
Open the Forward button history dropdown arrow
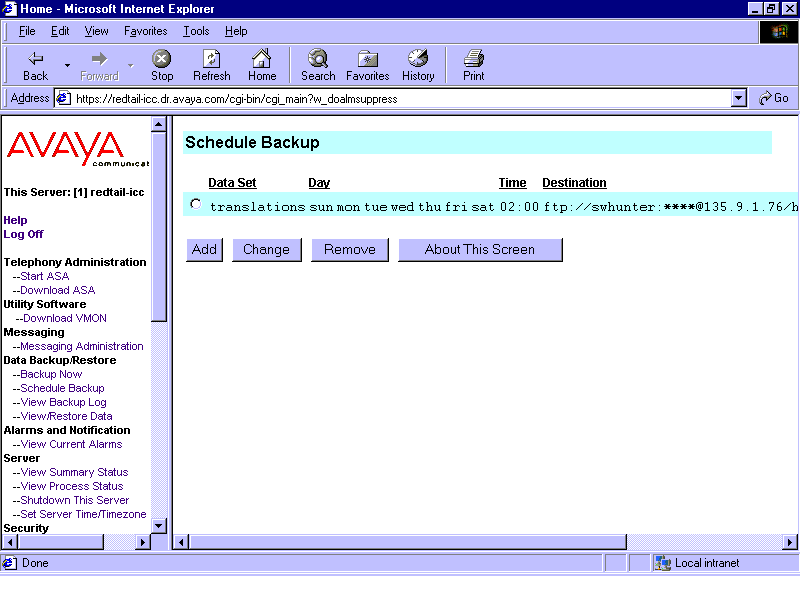pos(131,65)
